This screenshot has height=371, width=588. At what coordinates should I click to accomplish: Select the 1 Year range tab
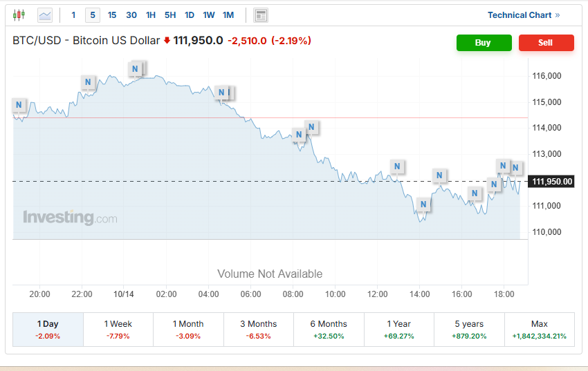(398, 329)
